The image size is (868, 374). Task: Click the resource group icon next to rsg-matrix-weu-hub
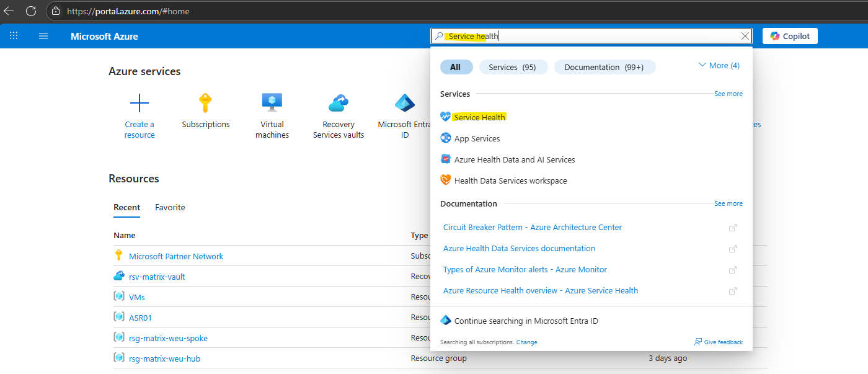[119, 358]
